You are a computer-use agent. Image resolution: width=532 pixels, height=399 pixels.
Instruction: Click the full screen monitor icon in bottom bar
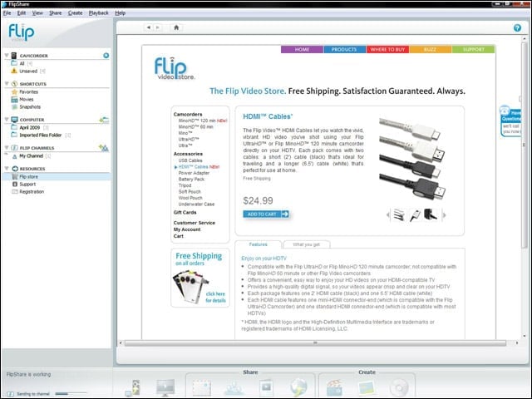tap(165, 387)
